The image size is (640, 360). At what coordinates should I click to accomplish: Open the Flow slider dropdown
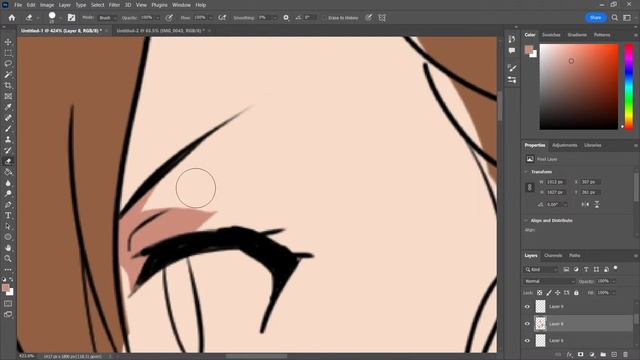tap(210, 18)
